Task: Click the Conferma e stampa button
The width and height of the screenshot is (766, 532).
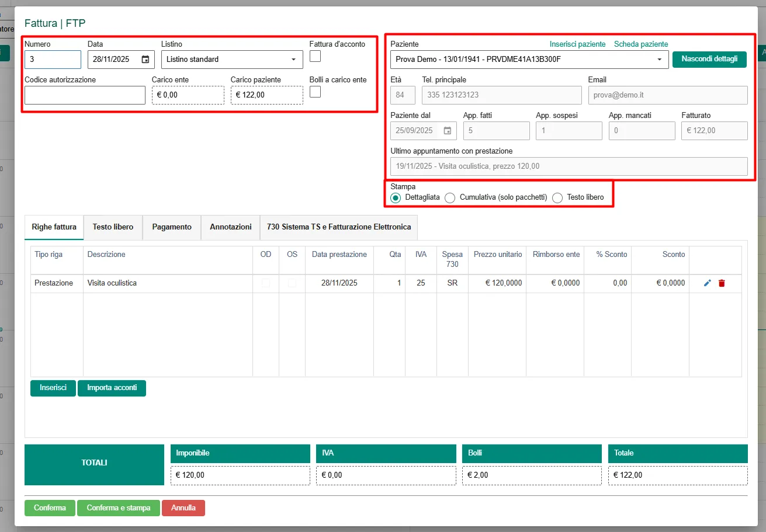Action: [119, 508]
